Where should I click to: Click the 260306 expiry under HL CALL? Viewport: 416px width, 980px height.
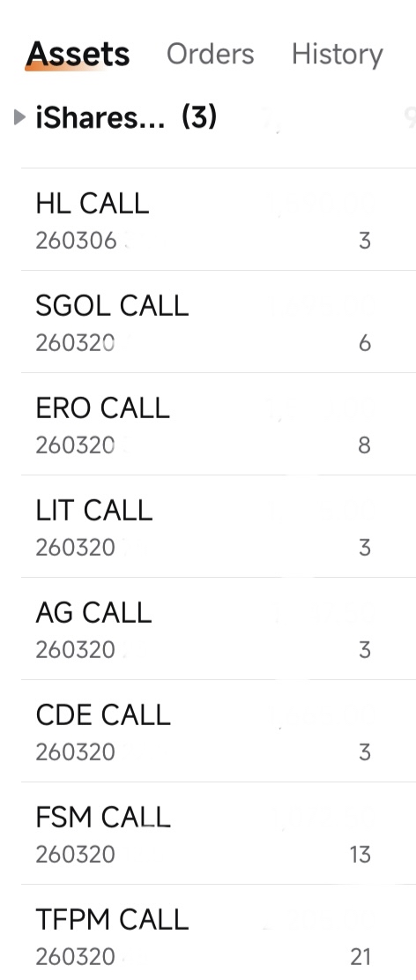(x=76, y=241)
